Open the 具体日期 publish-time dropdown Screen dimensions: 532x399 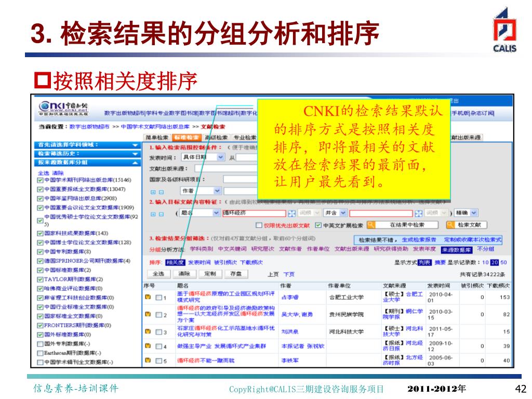[x=220, y=157]
